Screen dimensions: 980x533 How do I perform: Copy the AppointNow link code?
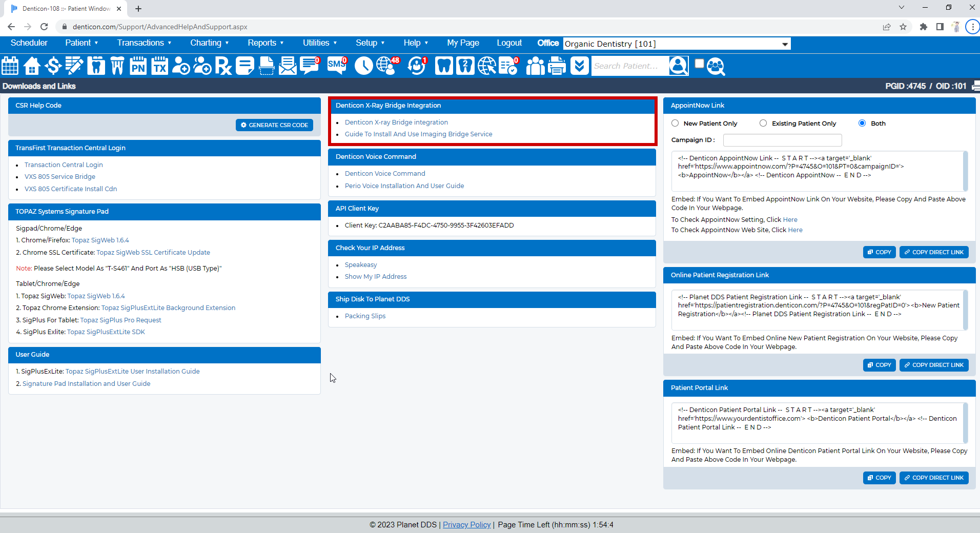(879, 252)
